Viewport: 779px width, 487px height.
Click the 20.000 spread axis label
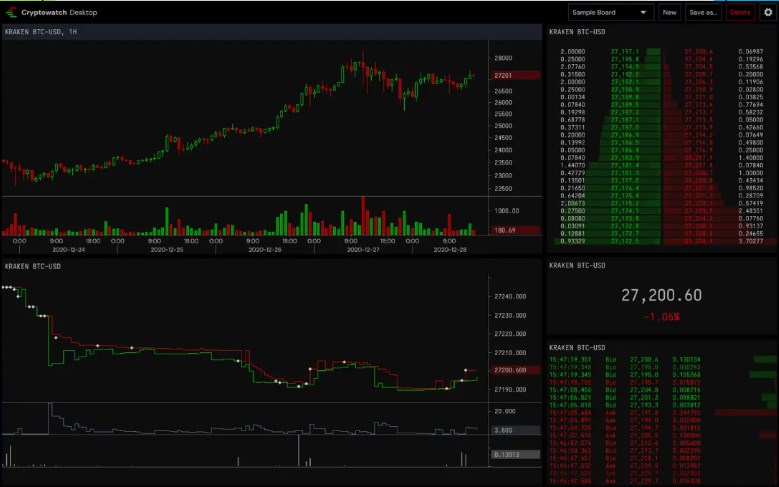505,411
